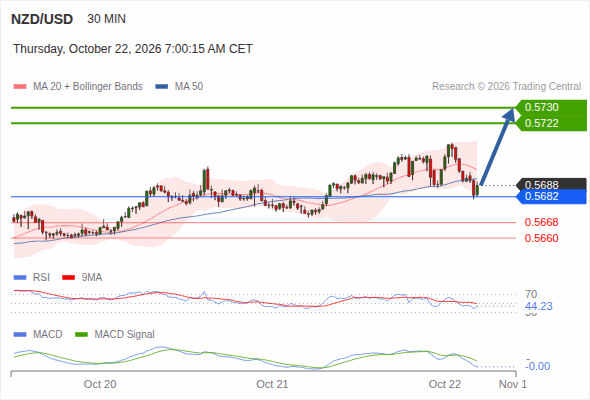
Task: Select the 0.5722 resistance price tag
Action: 551,123
